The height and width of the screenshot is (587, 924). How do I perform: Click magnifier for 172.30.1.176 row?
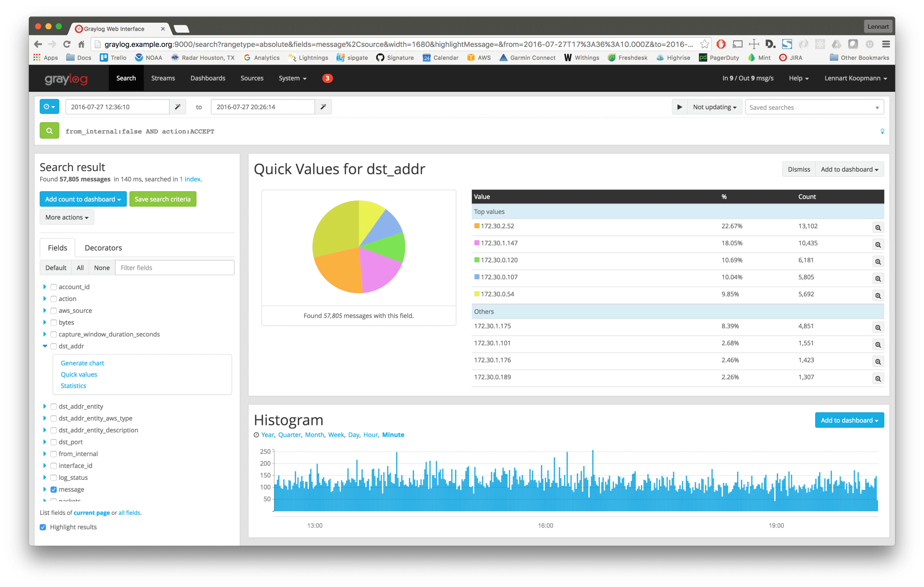click(877, 362)
